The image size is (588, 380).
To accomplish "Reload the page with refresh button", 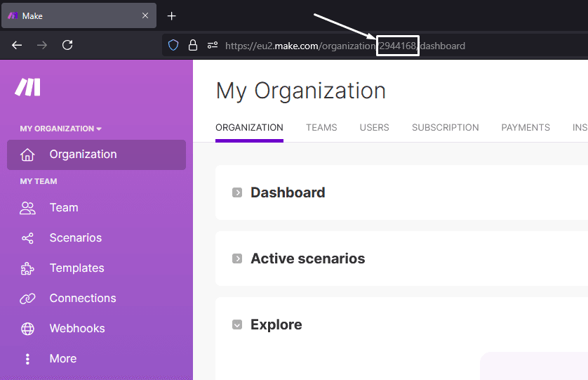I will pyautogui.click(x=67, y=45).
